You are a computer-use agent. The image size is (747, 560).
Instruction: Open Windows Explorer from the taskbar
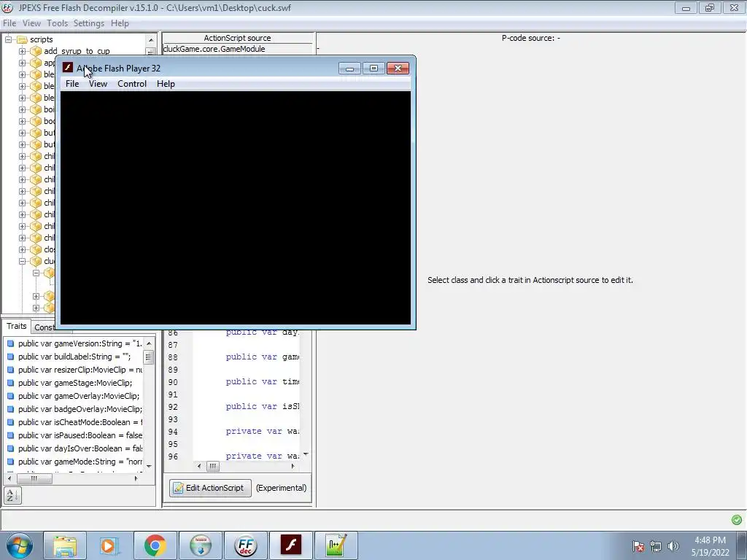[x=65, y=545]
